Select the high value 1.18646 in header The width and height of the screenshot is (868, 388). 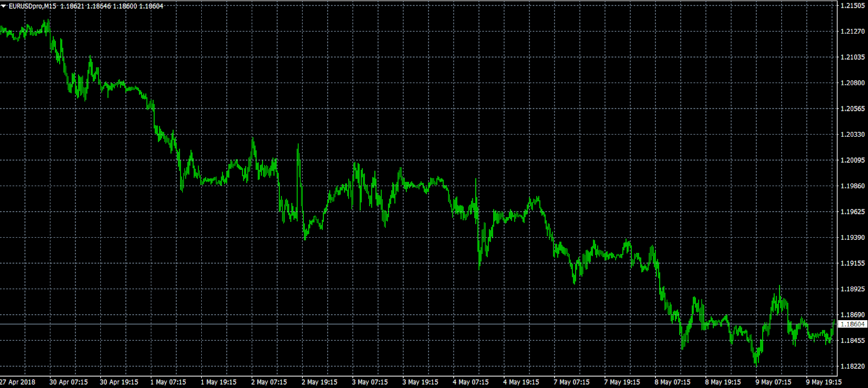pyautogui.click(x=98, y=7)
